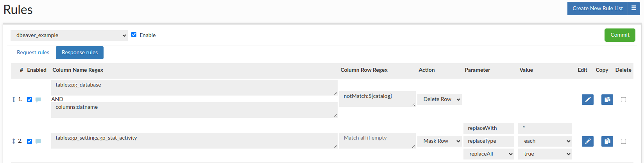644x163 pixels.
Task: Click the copy icon for rule 1
Action: [607, 99]
